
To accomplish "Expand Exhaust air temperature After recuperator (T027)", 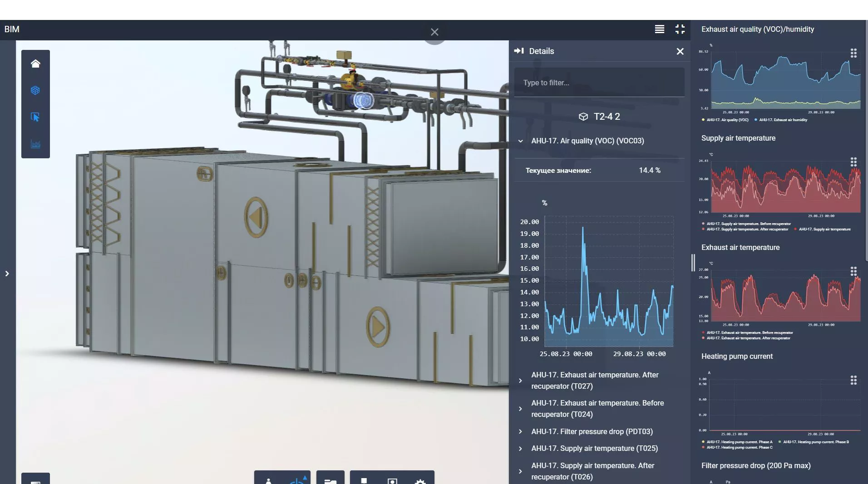I will [x=520, y=381].
